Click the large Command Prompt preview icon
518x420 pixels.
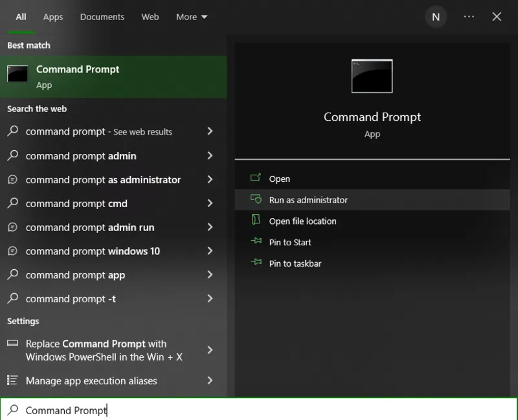372,76
